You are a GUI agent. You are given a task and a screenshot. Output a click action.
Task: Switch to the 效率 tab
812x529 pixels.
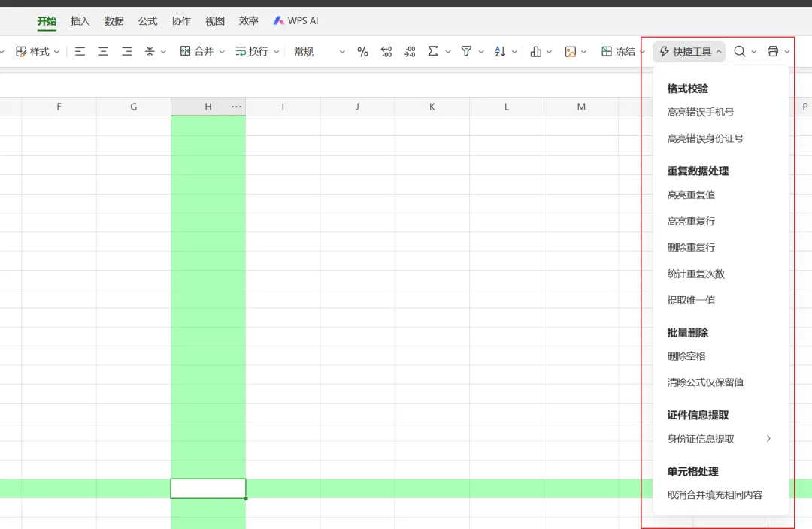[249, 21]
